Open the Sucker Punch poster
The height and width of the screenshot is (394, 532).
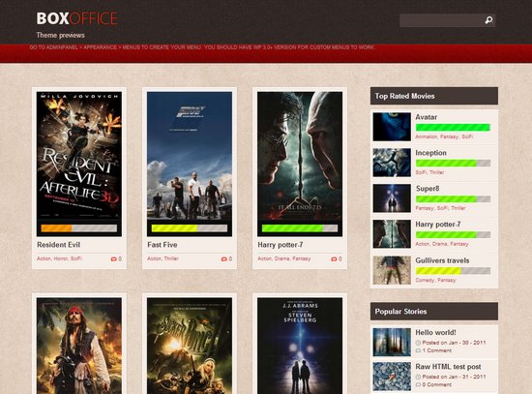pyautogui.click(x=190, y=346)
